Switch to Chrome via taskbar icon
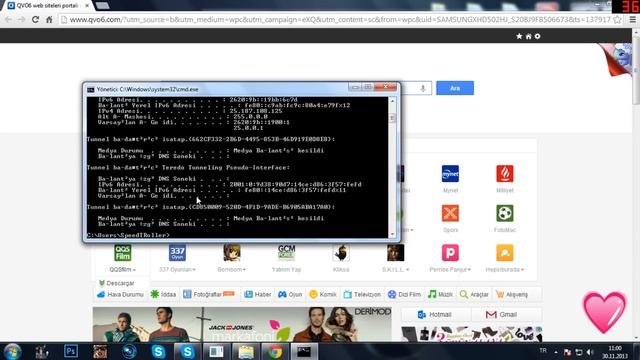This screenshot has width=640, height=360. click(x=275, y=351)
